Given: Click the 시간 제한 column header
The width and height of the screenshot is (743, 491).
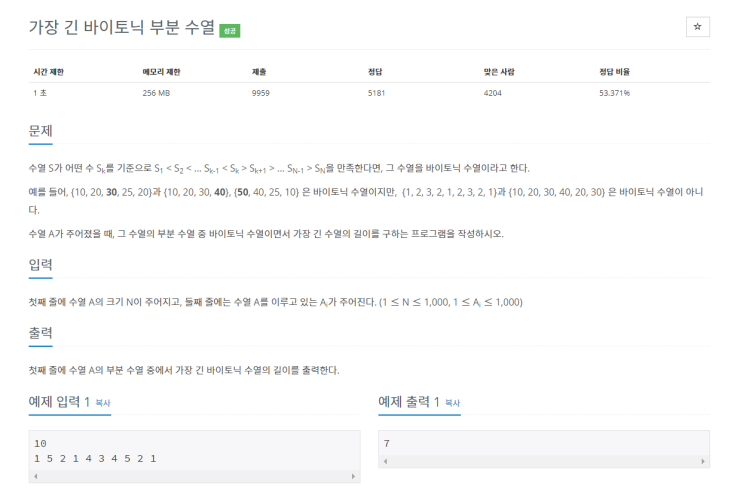Looking at the screenshot, I should (48, 72).
